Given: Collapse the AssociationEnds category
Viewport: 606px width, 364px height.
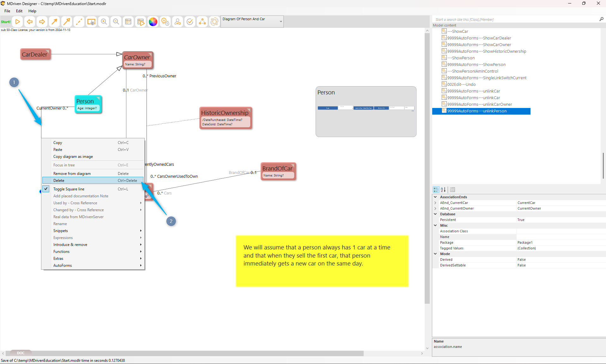Looking at the screenshot, I should click(435, 197).
